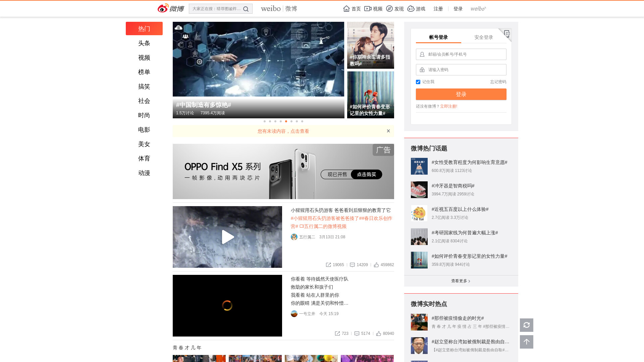Click comment icon with 5174 count
The image size is (644, 362).
357,334
